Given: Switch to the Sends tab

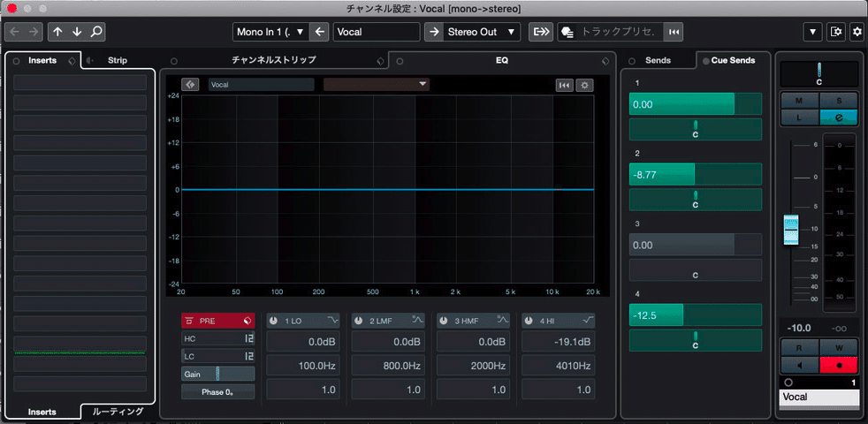Looking at the screenshot, I should pyautogui.click(x=659, y=60).
